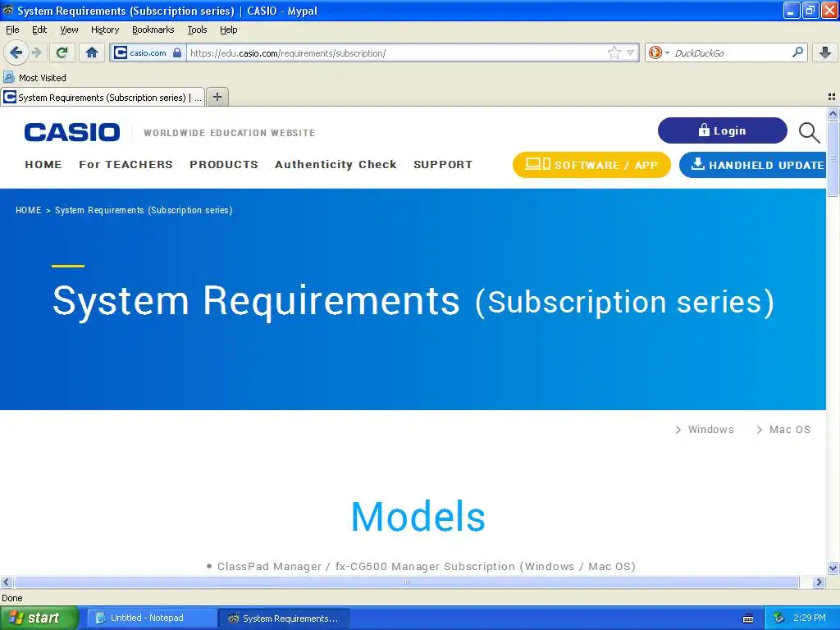Select the System Requirements browser tab
This screenshot has width=840, height=630.
pos(103,98)
